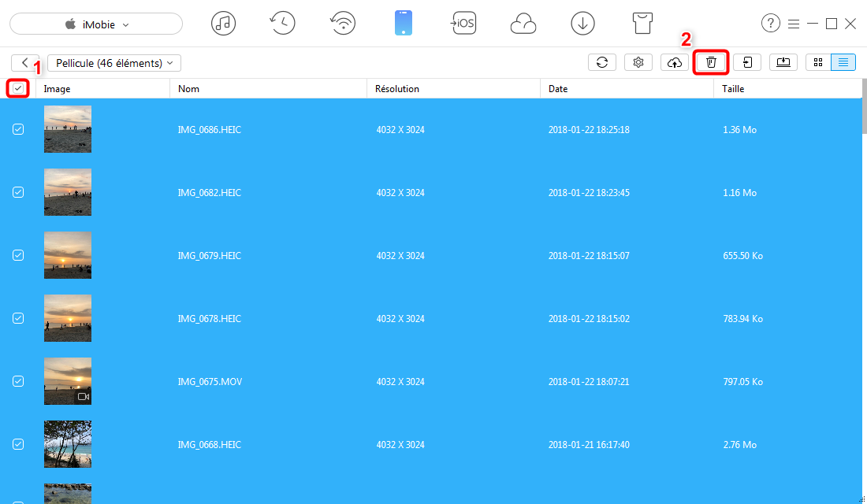Open the gear settings button
Viewport: 867px width, 504px height.
(x=638, y=62)
